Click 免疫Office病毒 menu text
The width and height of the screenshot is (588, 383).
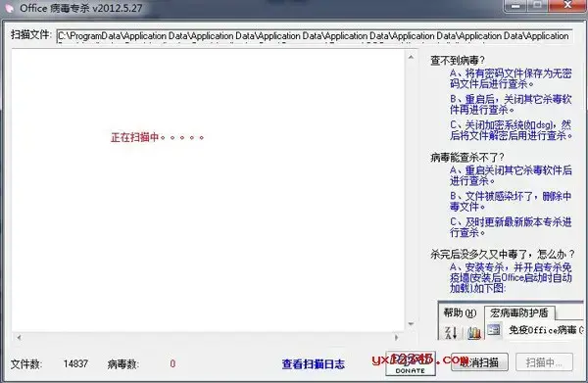click(546, 330)
